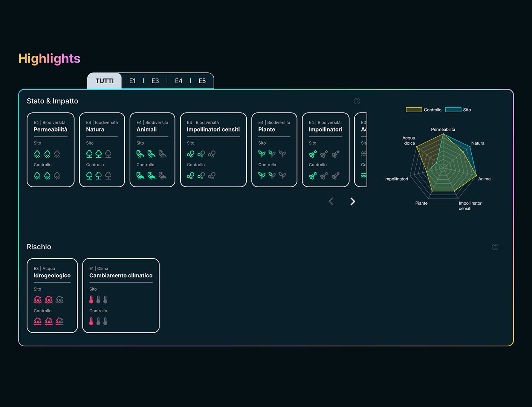The height and width of the screenshot is (407, 532).
Task: Click first Sito drop icon in Permeabilità
Action: pos(37,154)
